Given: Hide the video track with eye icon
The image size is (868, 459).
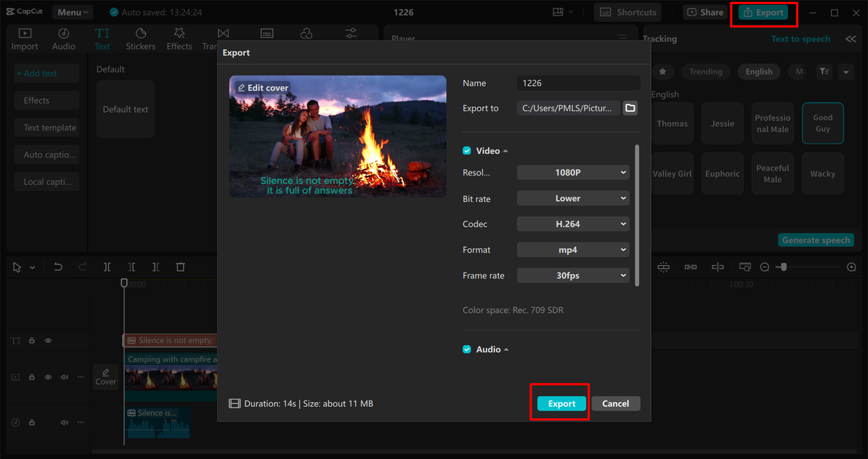Looking at the screenshot, I should pyautogui.click(x=48, y=377).
